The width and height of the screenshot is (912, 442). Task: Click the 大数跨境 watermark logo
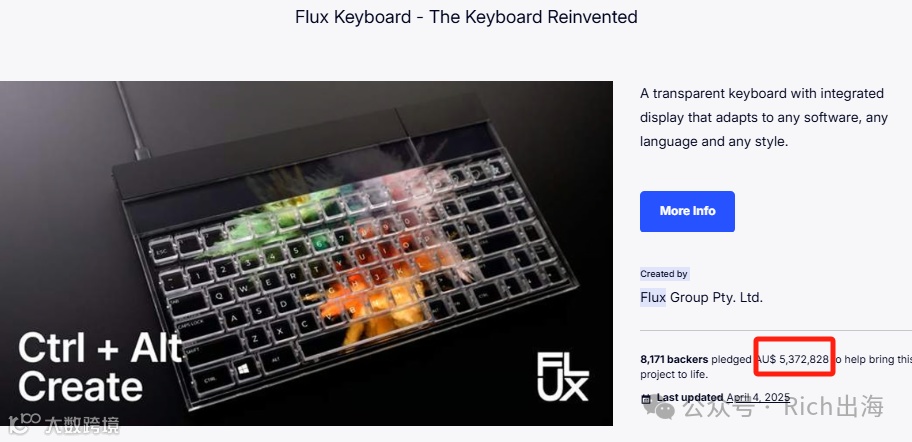pyautogui.click(x=64, y=426)
